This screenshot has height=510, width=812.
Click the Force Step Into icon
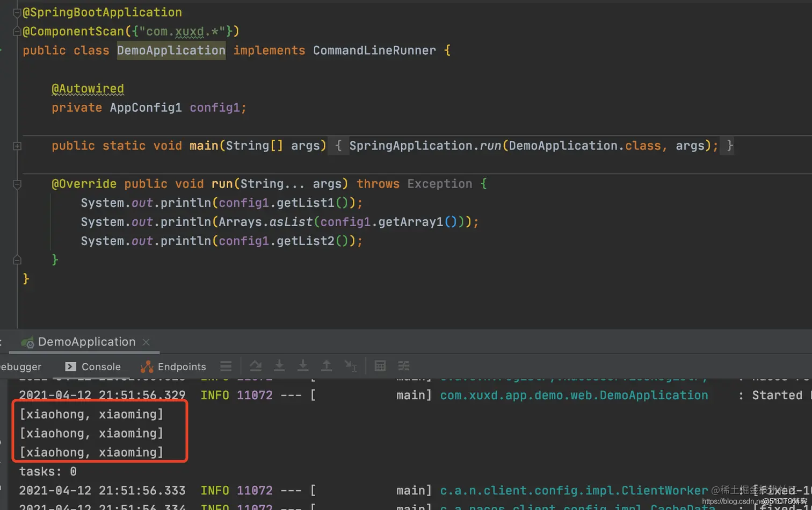[303, 366]
